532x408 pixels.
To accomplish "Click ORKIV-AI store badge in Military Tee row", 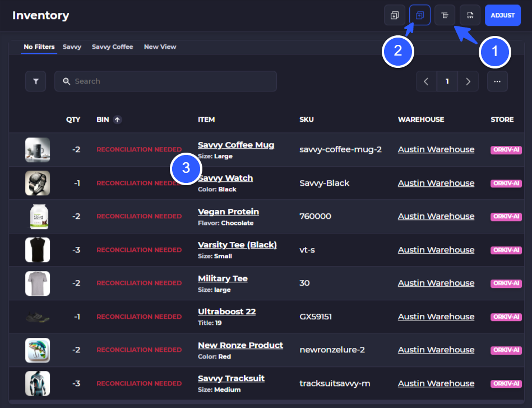I will tap(506, 283).
